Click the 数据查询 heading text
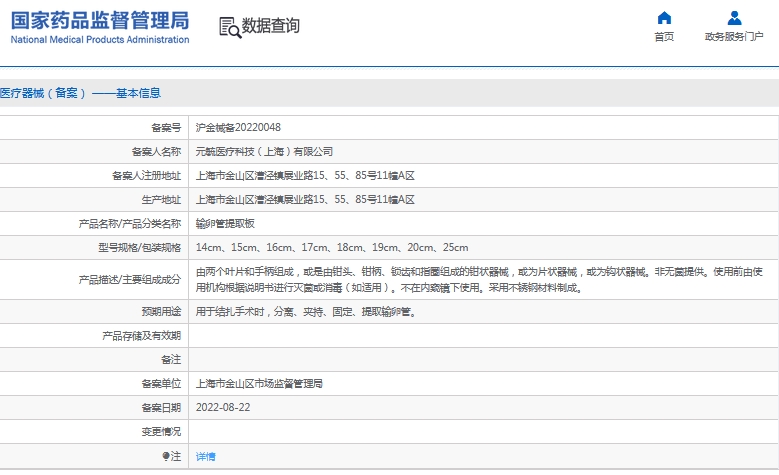 click(x=271, y=25)
